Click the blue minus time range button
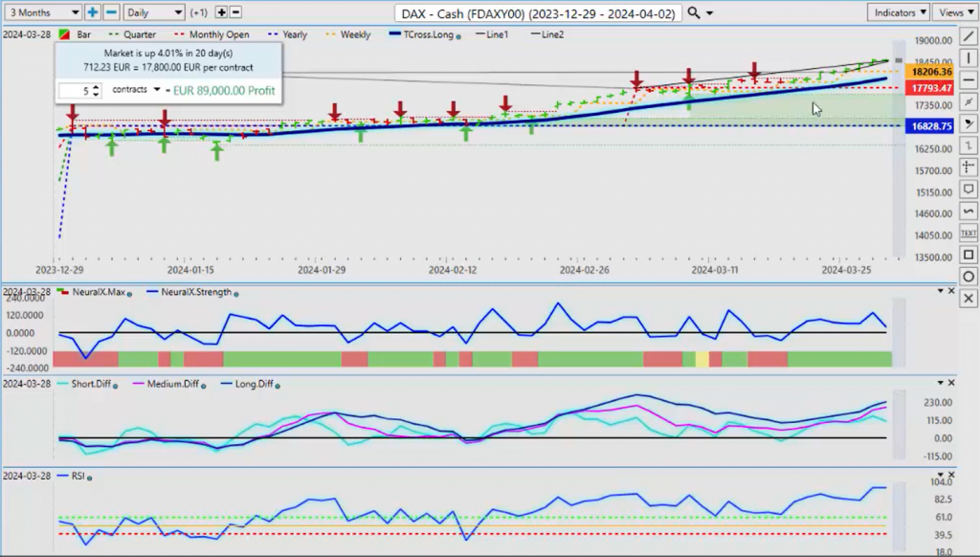The width and height of the screenshot is (980, 557). [111, 12]
